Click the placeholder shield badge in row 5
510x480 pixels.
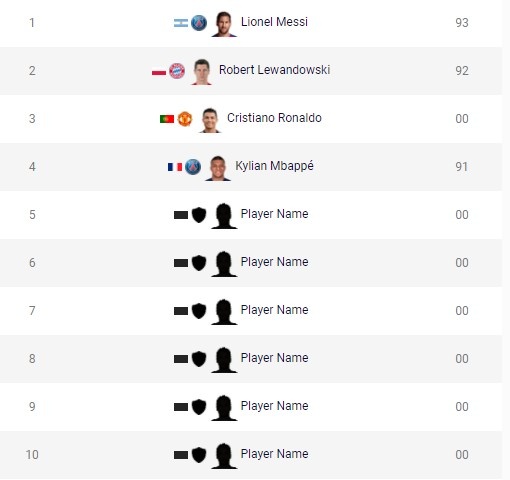199,215
